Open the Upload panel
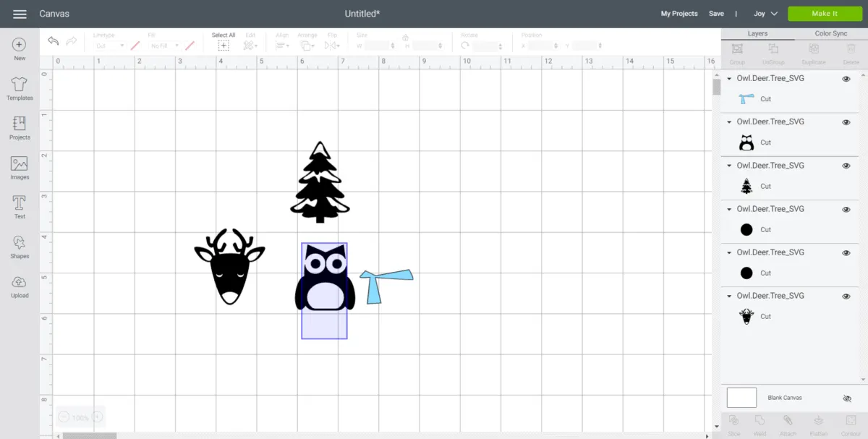The width and height of the screenshot is (868, 439). (20, 286)
